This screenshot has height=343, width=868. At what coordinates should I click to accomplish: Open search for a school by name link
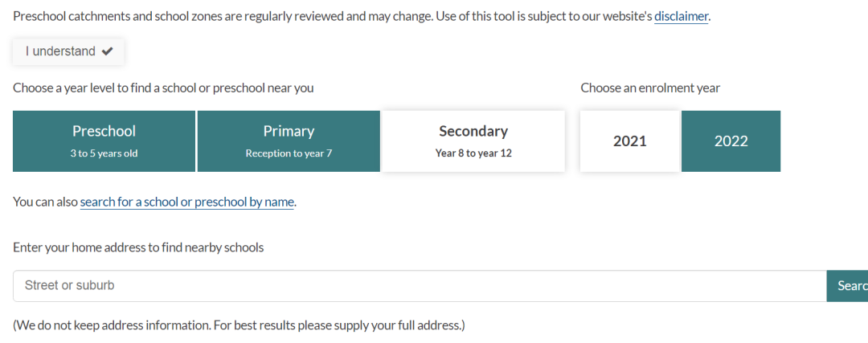pos(186,202)
